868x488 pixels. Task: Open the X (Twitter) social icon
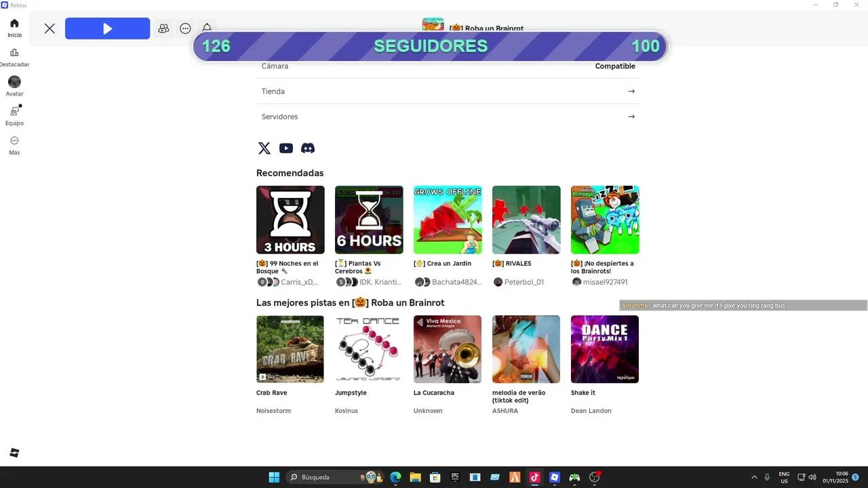(x=264, y=148)
